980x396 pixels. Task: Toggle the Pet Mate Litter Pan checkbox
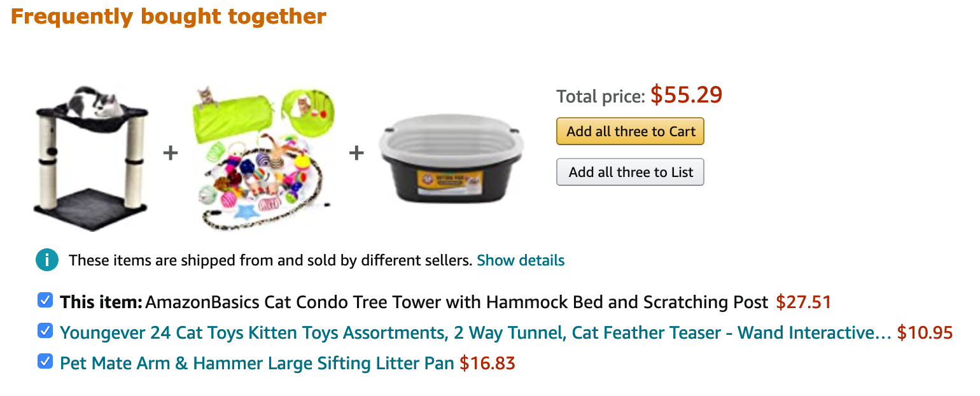(45, 362)
